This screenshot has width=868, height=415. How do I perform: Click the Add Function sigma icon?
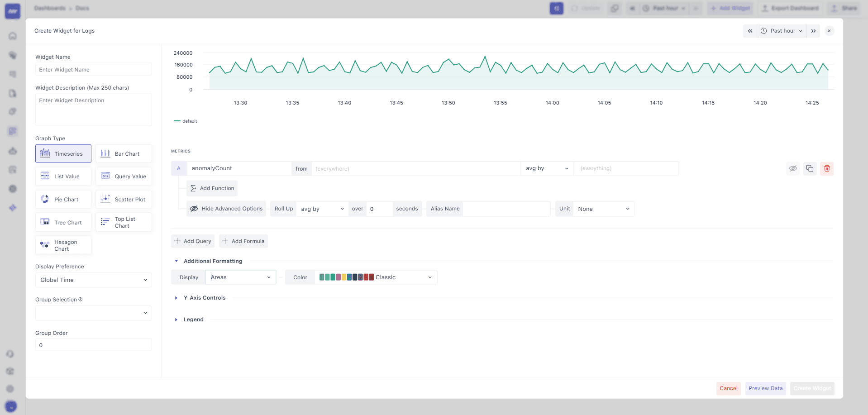(193, 188)
